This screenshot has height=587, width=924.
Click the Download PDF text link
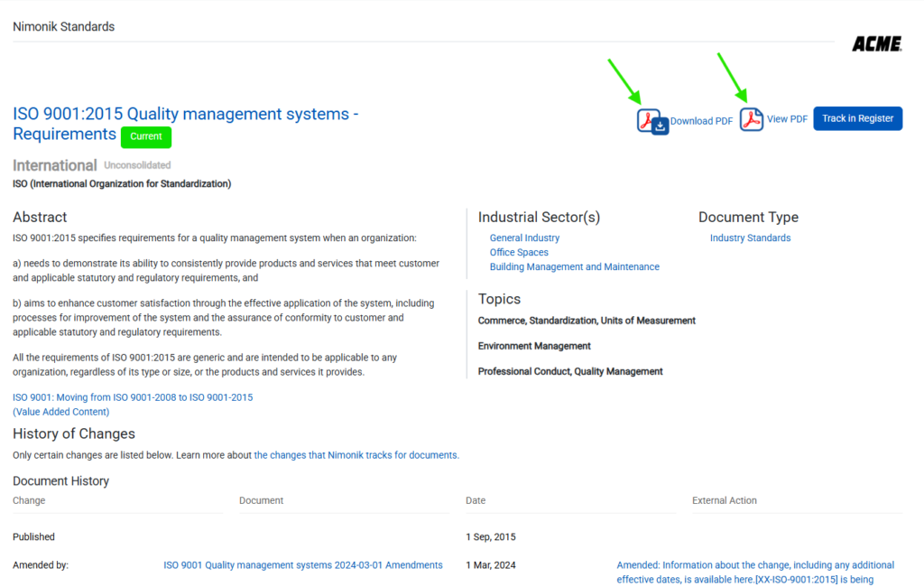pos(701,121)
